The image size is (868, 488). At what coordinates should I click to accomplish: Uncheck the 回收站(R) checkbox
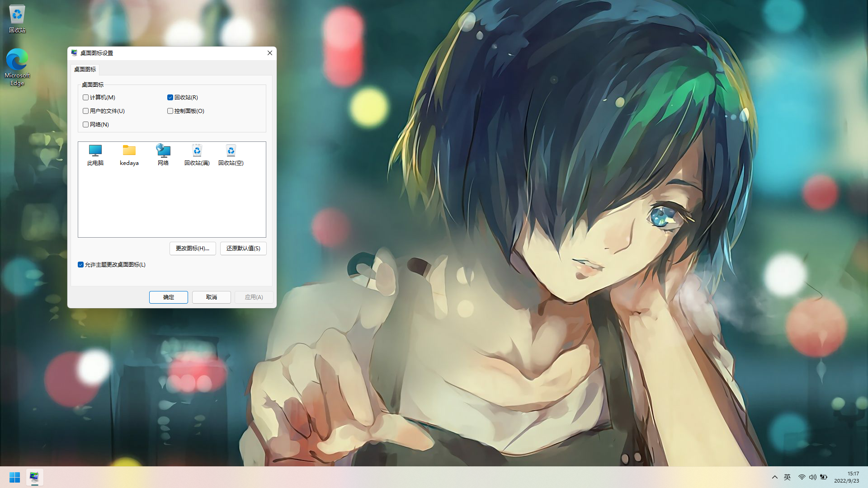(x=170, y=98)
